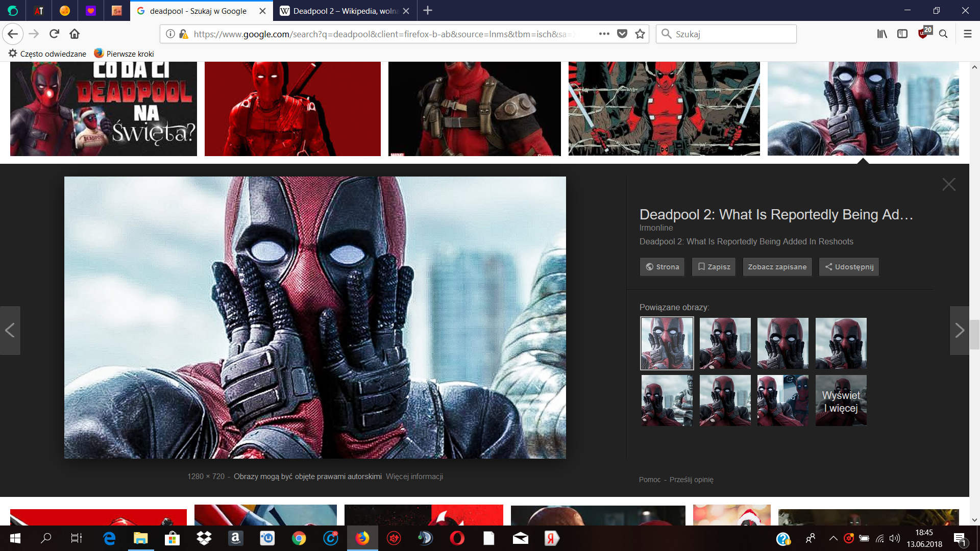The height and width of the screenshot is (551, 980).
Task: Save image with the Zapisz button
Action: coord(714,267)
